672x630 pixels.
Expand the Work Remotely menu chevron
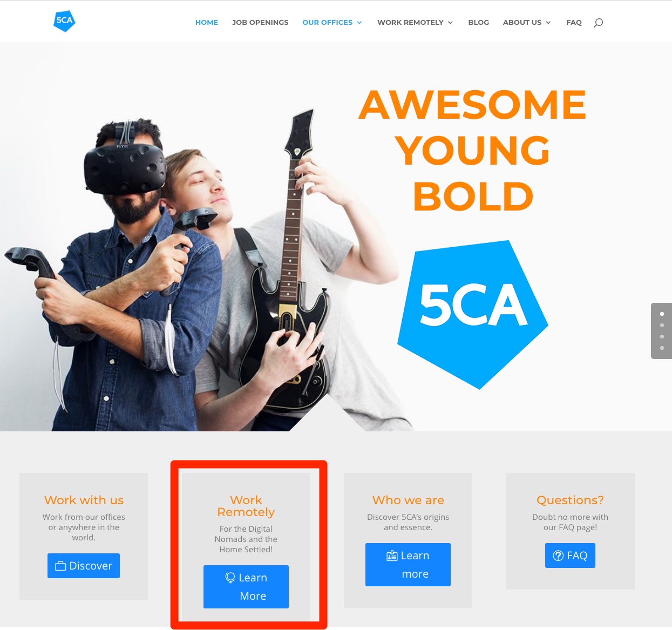pyautogui.click(x=450, y=23)
